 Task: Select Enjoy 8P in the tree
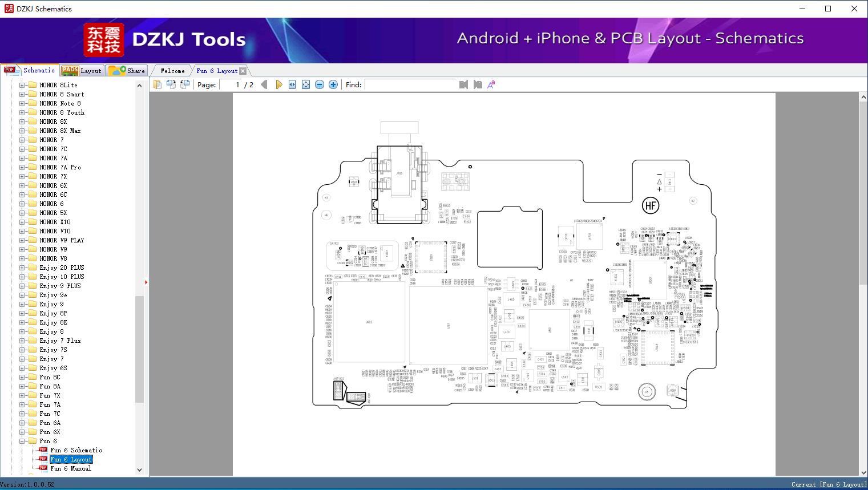(53, 313)
